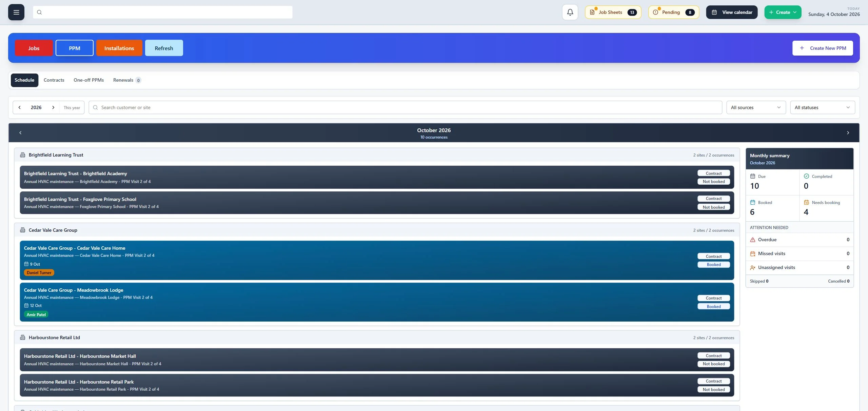Click the Brightfield Learning Trust building icon

23,155
